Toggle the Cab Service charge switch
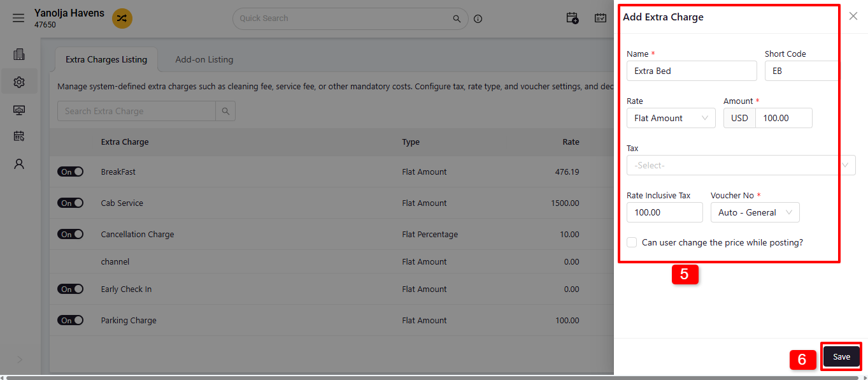The image size is (868, 380). click(70, 203)
